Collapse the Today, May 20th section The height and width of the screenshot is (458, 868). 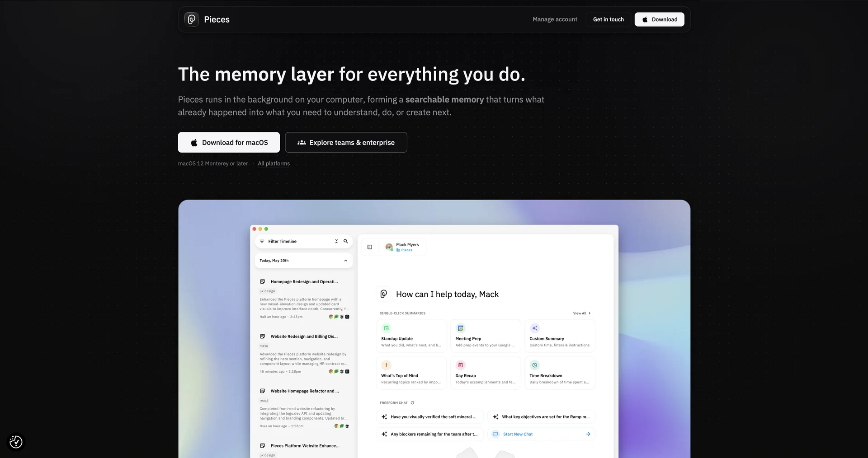coord(345,261)
